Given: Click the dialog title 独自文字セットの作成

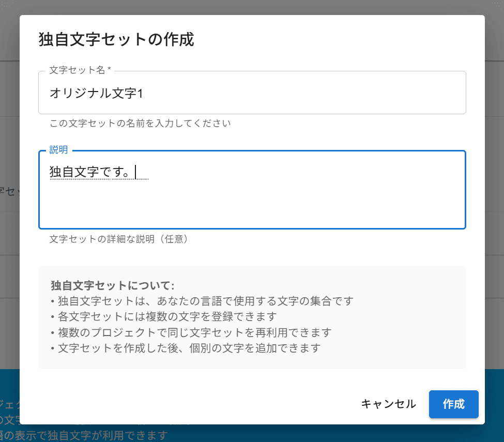Looking at the screenshot, I should [x=116, y=40].
